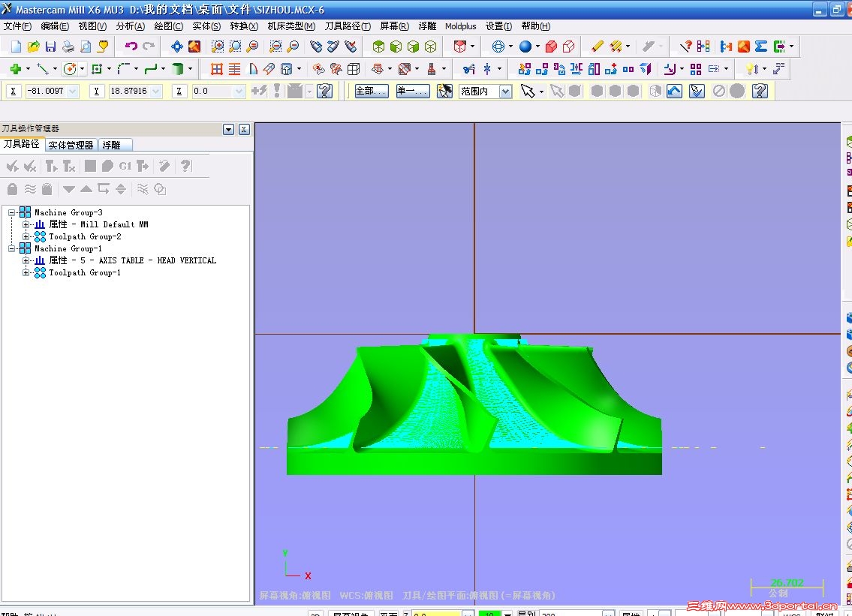Select the Zoom window magnifier icon

point(218,47)
